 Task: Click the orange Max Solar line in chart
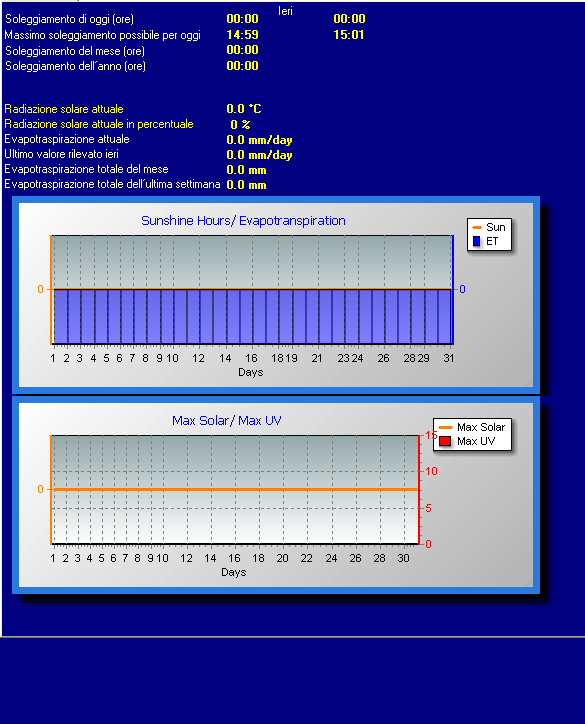[235, 489]
